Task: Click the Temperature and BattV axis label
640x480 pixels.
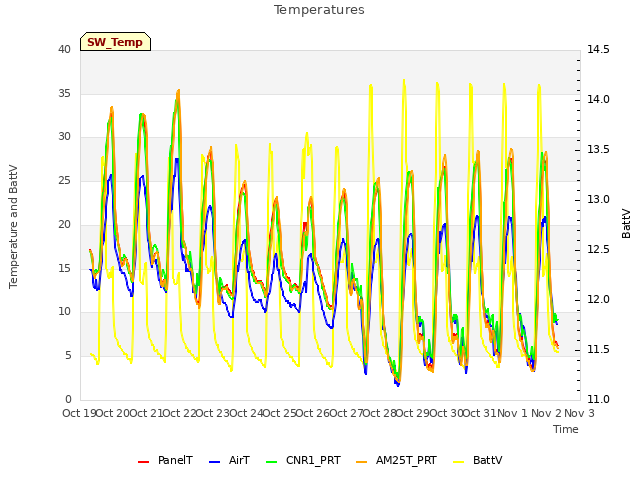Action: click(x=13, y=227)
